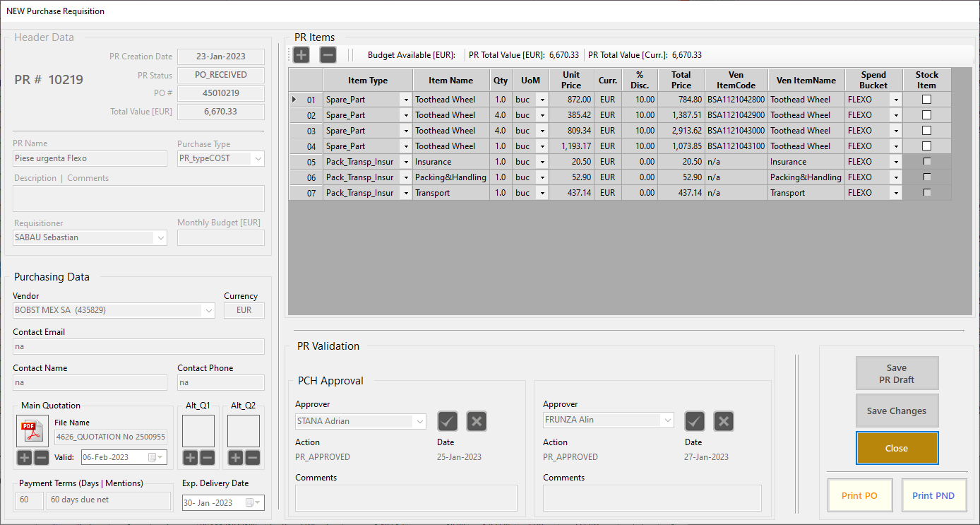
Task: Click PCH Approval Comments box
Action: pos(406,498)
